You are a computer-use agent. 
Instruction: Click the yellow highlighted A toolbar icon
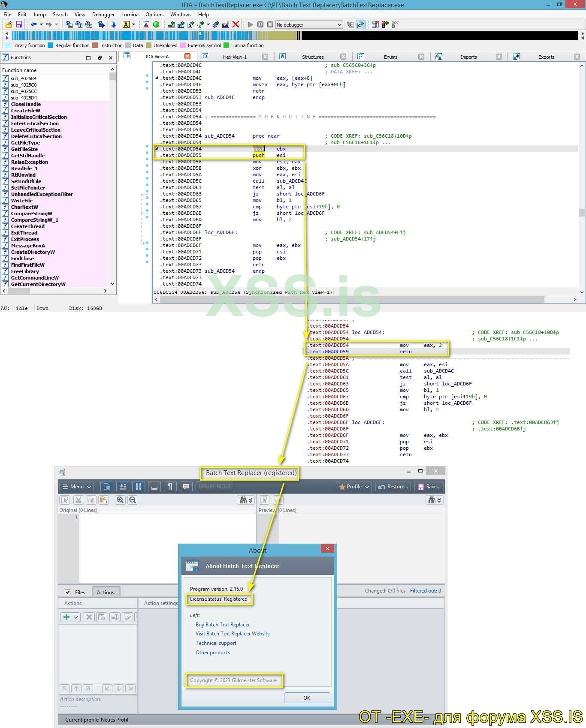click(126, 24)
